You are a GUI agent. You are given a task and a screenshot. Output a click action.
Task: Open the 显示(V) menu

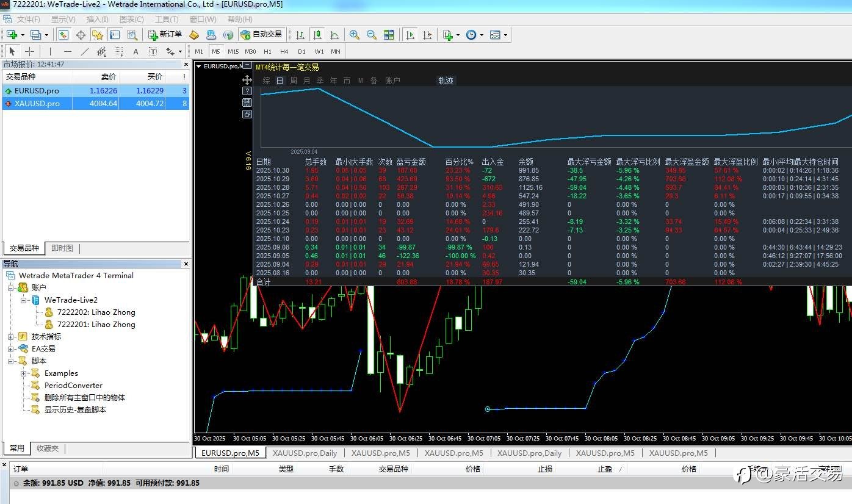pyautogui.click(x=63, y=20)
